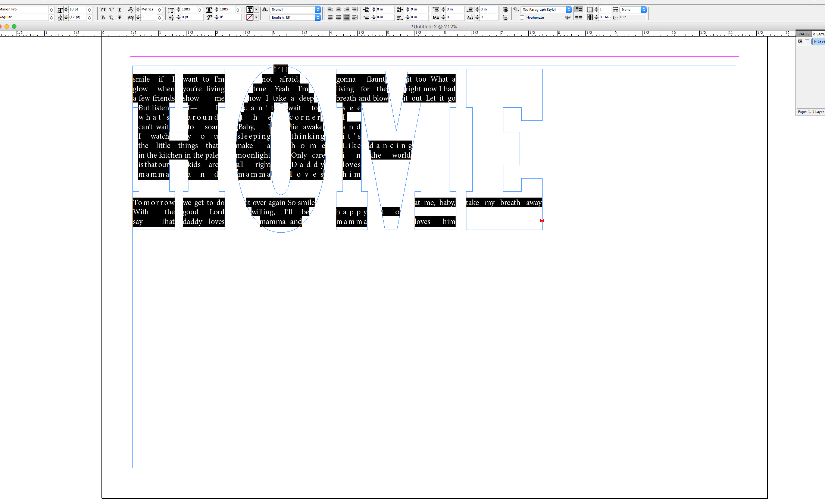This screenshot has height=504, width=825.
Task: Click the left indent icon
Action: pos(366,10)
